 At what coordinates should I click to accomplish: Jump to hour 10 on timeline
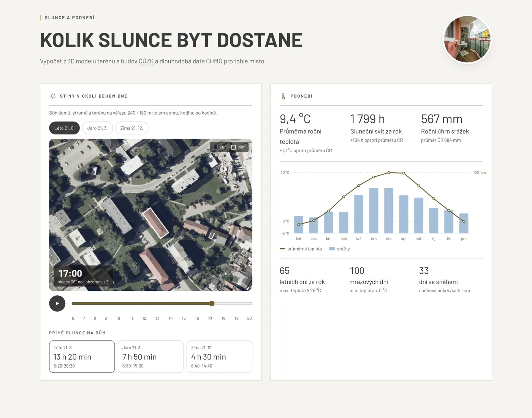pyautogui.click(x=118, y=318)
